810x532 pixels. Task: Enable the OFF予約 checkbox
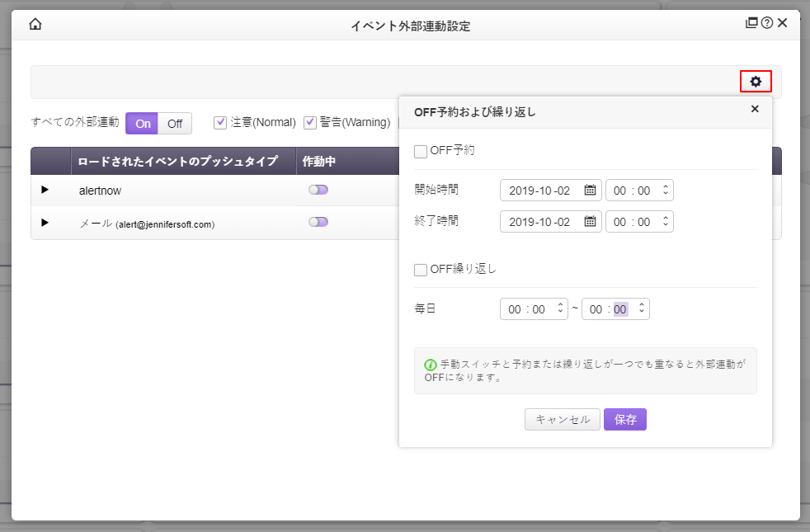click(421, 151)
